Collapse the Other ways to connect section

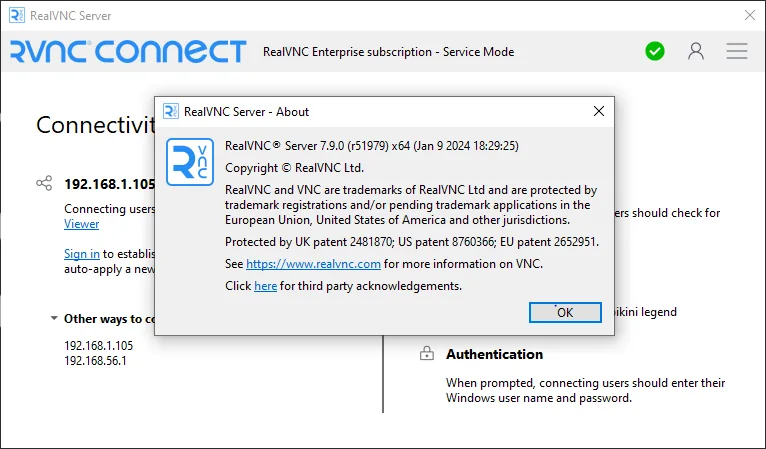54,318
